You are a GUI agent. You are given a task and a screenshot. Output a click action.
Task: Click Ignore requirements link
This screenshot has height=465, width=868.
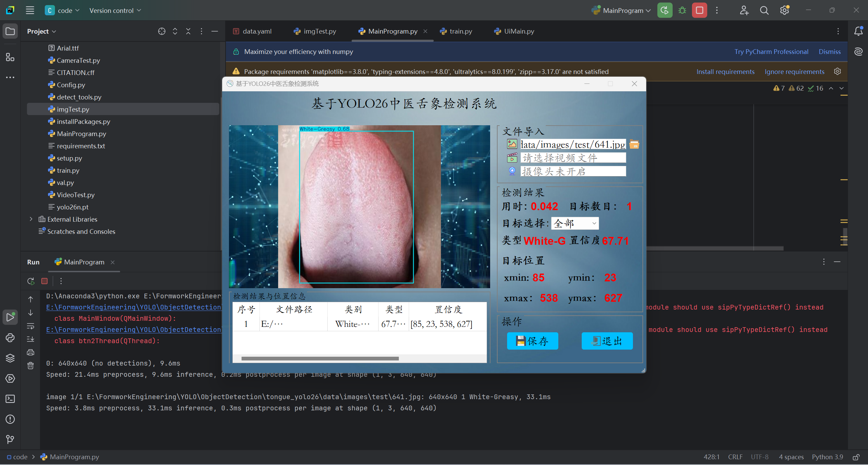click(x=794, y=72)
